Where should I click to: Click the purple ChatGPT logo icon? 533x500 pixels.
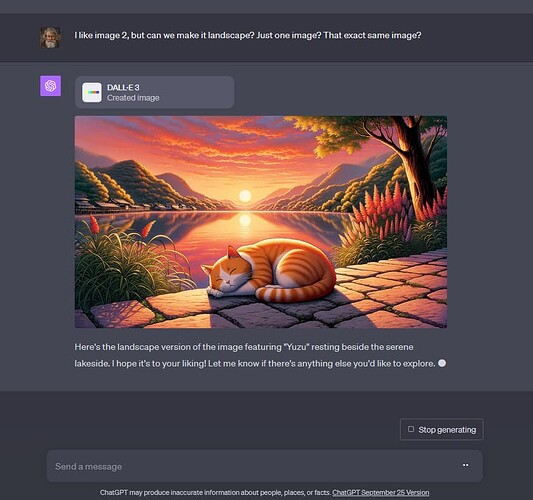coord(51,86)
